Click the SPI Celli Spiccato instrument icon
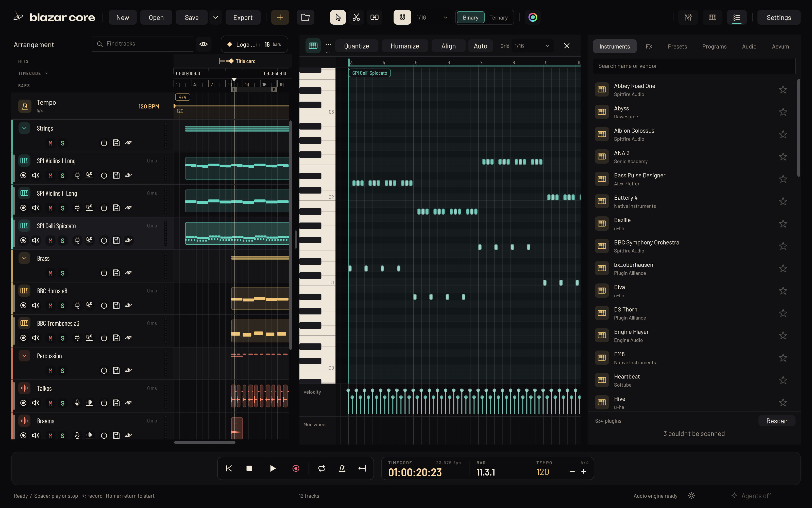812x508 pixels. click(24, 226)
